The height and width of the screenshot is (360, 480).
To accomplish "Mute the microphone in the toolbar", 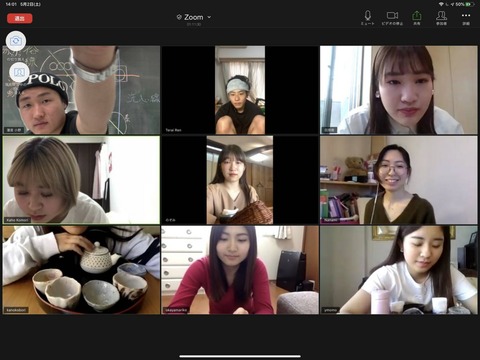I will tap(367, 18).
